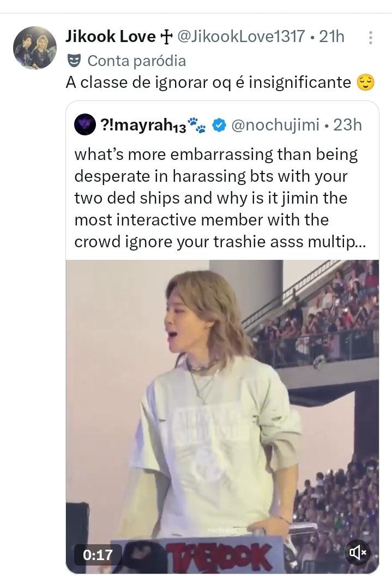Image resolution: width=392 pixels, height=577 pixels.
Task: Open Jikook Love's profile avatar
Action: [35, 48]
